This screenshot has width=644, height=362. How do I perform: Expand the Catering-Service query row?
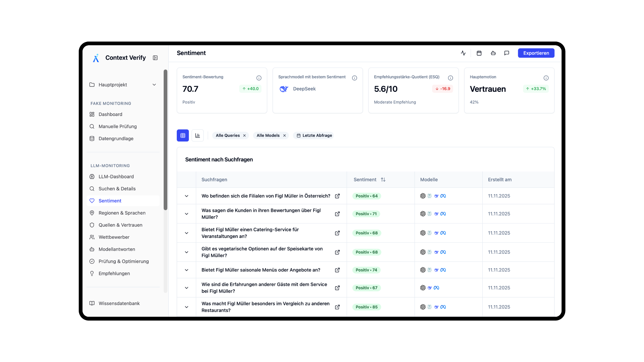tap(186, 233)
